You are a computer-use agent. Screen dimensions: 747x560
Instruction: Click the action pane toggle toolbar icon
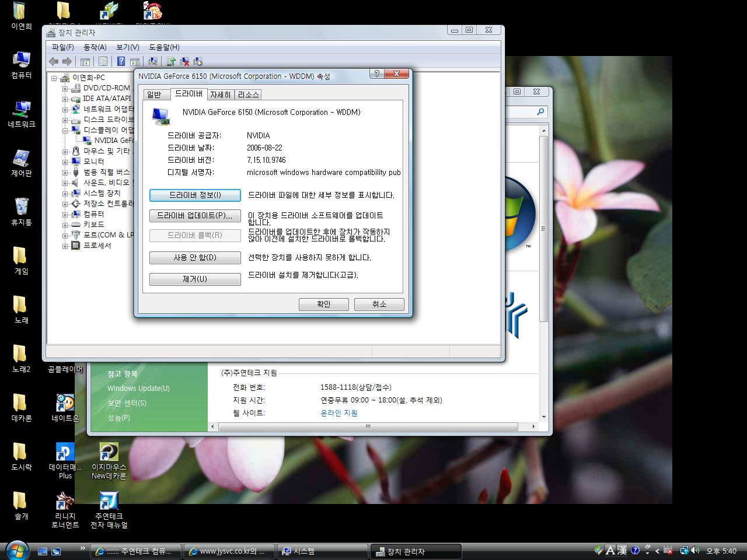tap(134, 61)
